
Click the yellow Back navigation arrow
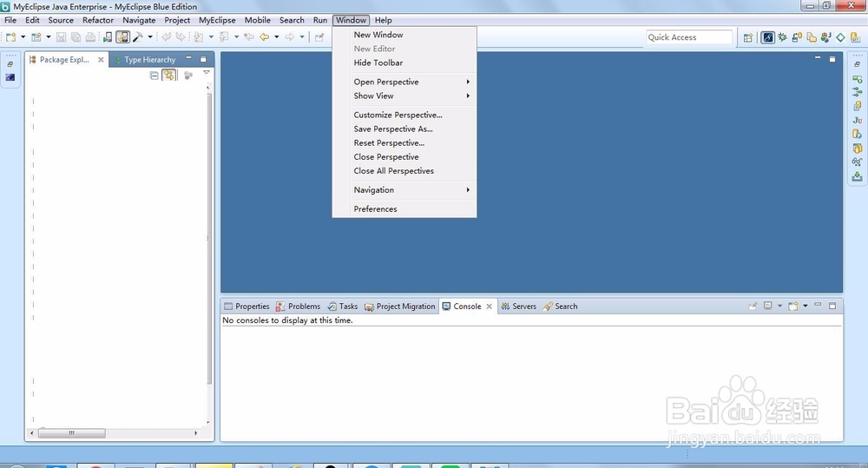[265, 37]
